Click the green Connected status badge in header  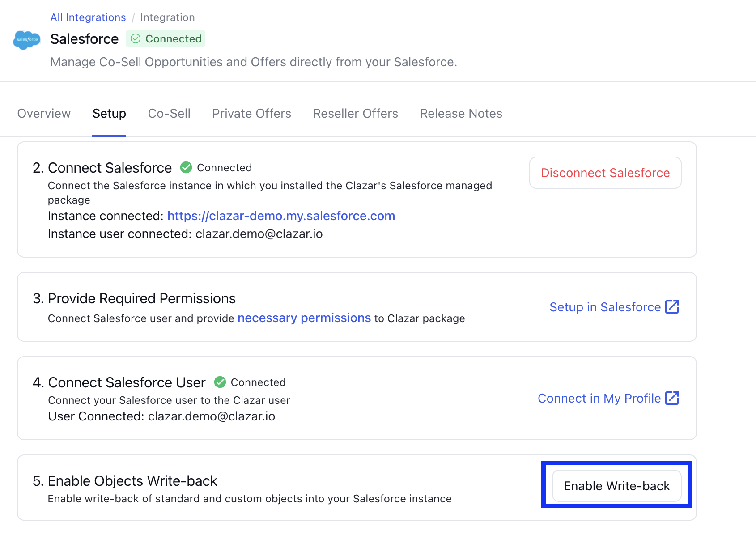point(166,39)
